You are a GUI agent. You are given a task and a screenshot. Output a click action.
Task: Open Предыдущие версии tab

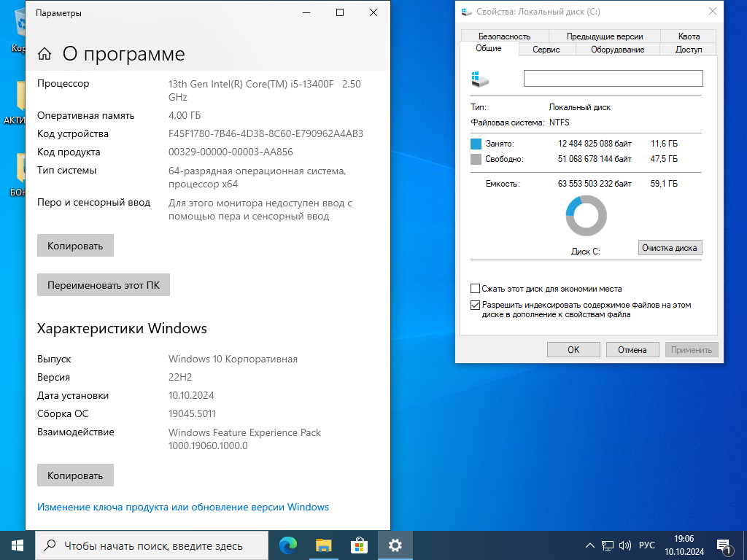605,36
